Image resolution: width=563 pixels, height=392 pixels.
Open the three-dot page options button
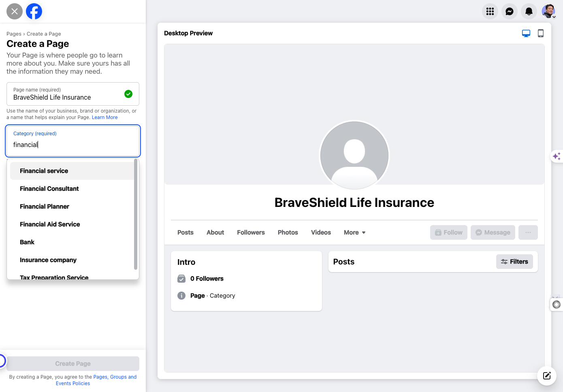[x=528, y=232]
